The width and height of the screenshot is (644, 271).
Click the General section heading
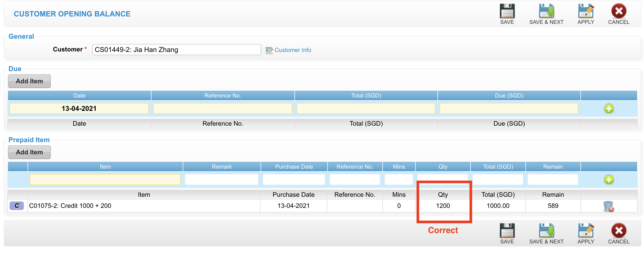point(21,36)
